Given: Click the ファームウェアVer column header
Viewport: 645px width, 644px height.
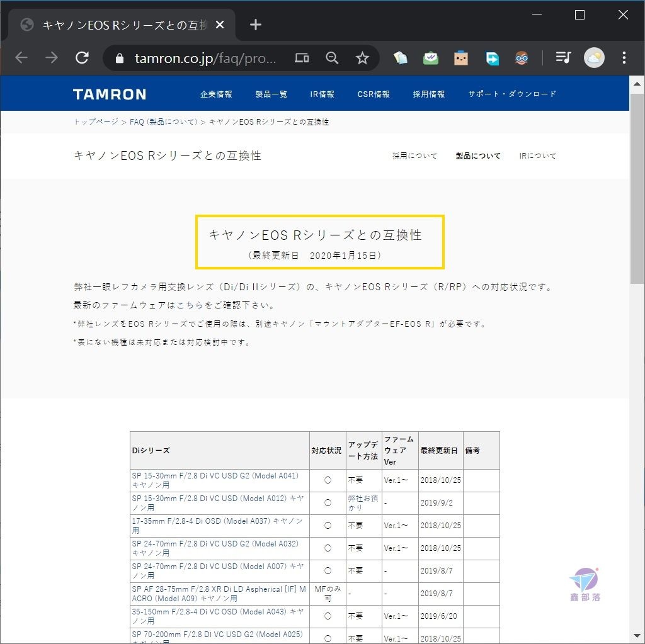Looking at the screenshot, I should click(400, 450).
